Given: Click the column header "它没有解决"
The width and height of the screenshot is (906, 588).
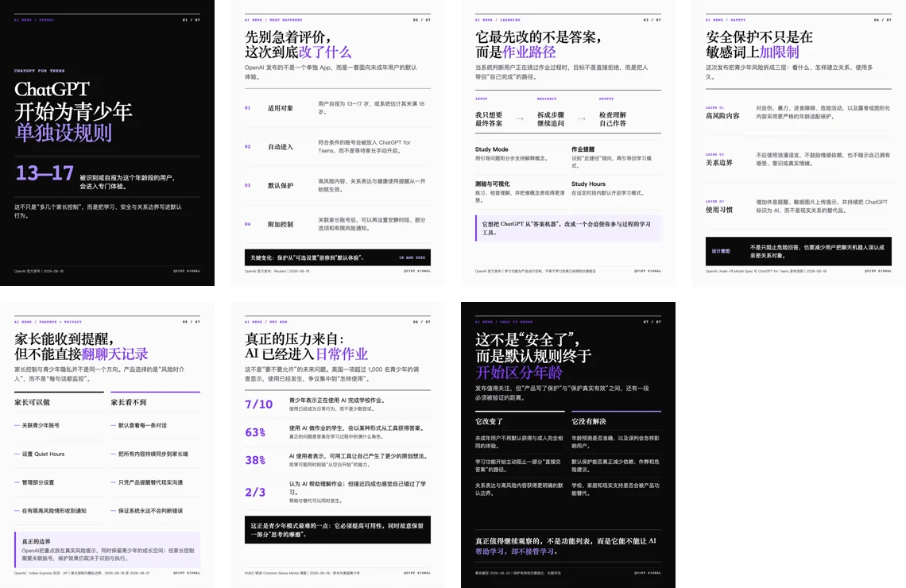Looking at the screenshot, I should pyautogui.click(x=589, y=421).
